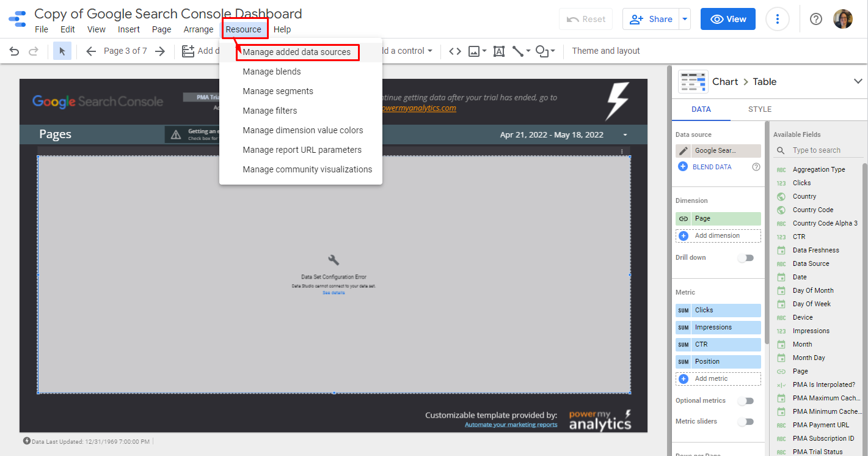
Task: Enable the Optional metrics switch
Action: 745,401
